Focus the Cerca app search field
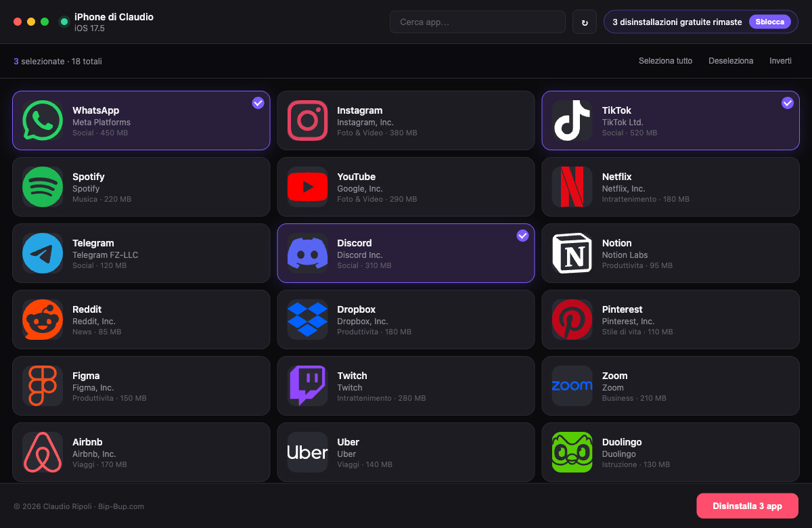The height and width of the screenshot is (528, 812). [x=477, y=22]
